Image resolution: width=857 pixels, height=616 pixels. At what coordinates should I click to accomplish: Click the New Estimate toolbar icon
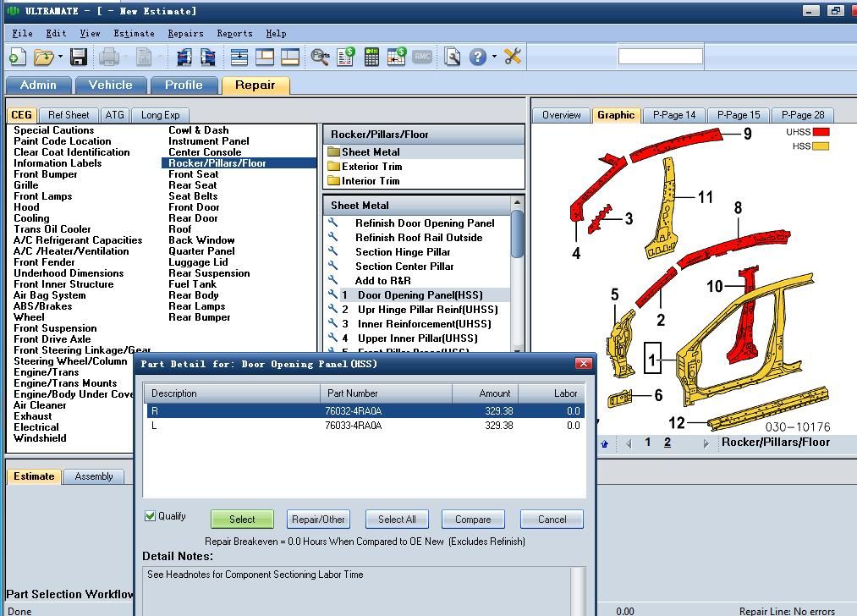click(x=17, y=57)
